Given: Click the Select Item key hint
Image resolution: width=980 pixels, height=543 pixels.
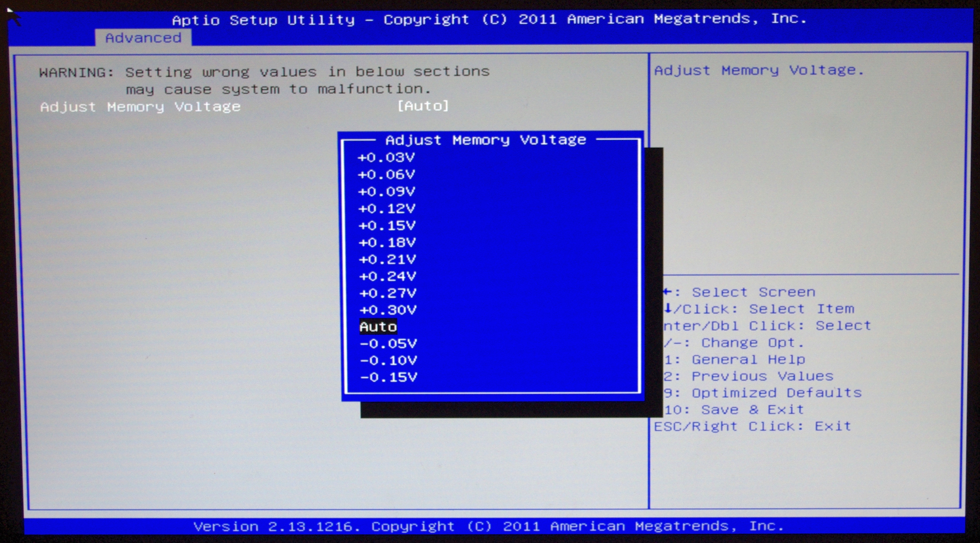Looking at the screenshot, I should [x=759, y=309].
